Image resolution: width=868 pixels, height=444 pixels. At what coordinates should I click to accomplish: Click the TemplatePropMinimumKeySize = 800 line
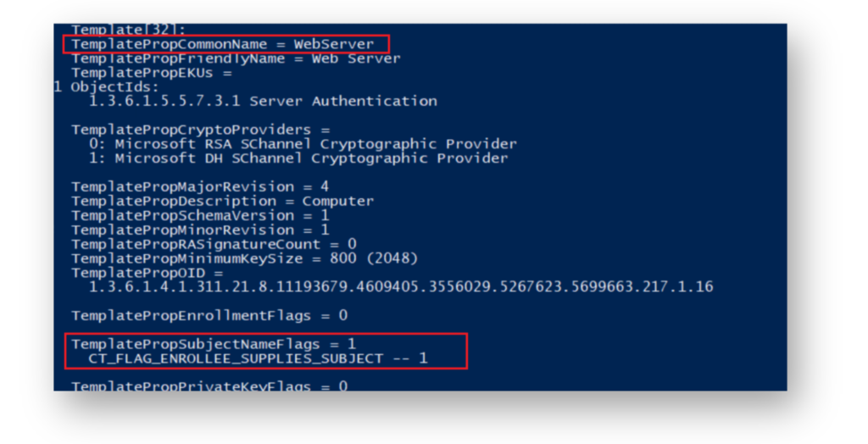click(245, 259)
